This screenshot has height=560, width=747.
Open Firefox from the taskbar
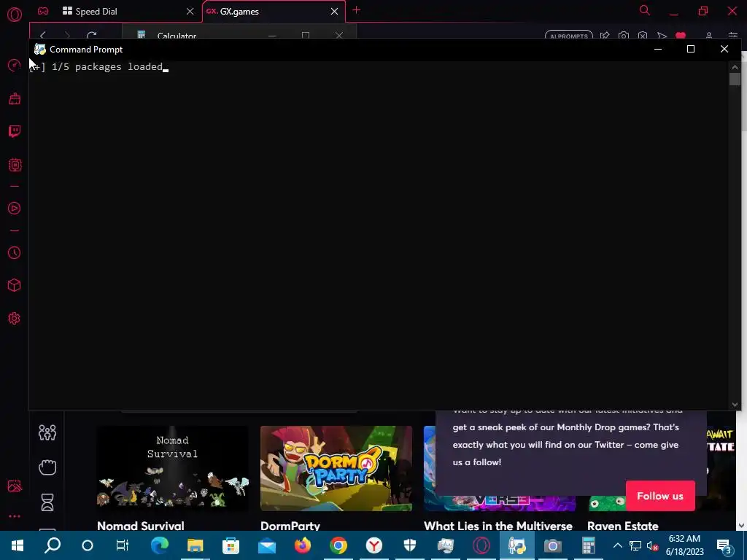click(x=302, y=545)
